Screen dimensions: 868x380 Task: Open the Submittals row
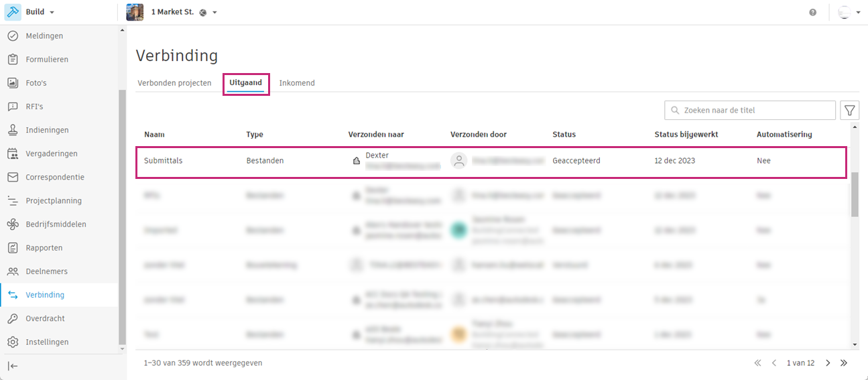(x=164, y=161)
